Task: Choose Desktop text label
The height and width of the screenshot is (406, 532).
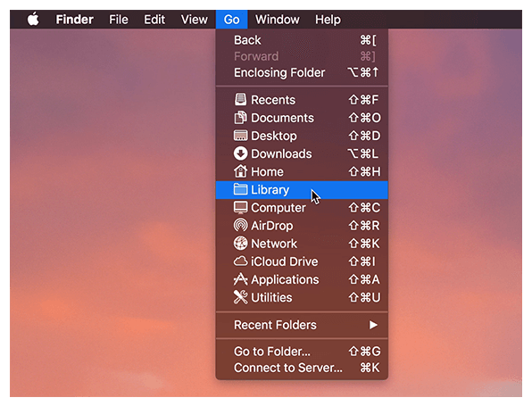Action: click(274, 136)
